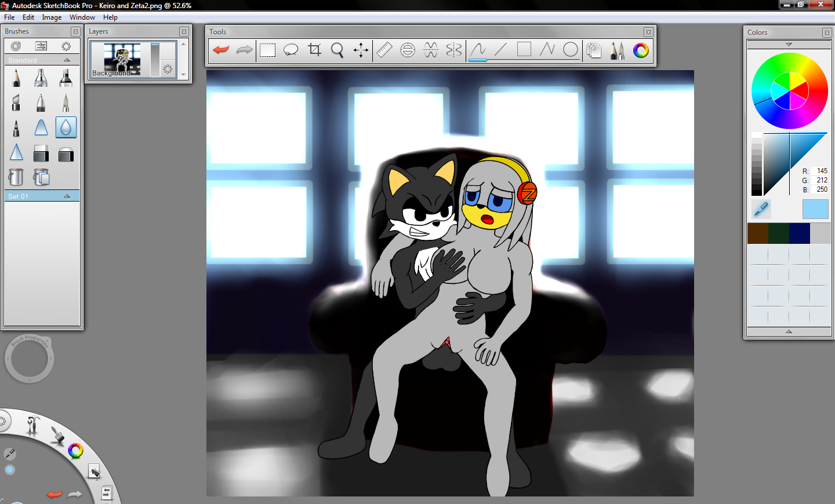835x504 pixels.
Task: Click the current light blue color swatch
Action: tap(815, 209)
